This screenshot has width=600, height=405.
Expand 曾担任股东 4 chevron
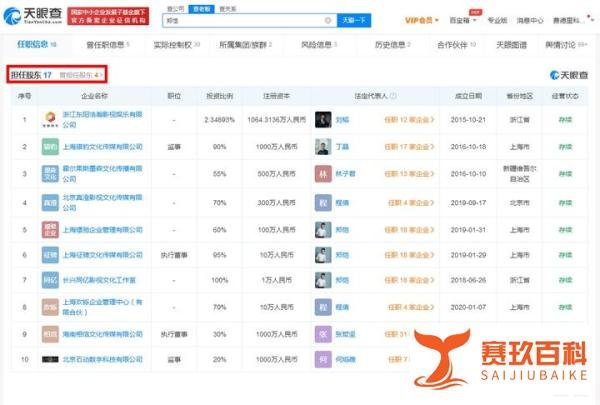point(101,75)
